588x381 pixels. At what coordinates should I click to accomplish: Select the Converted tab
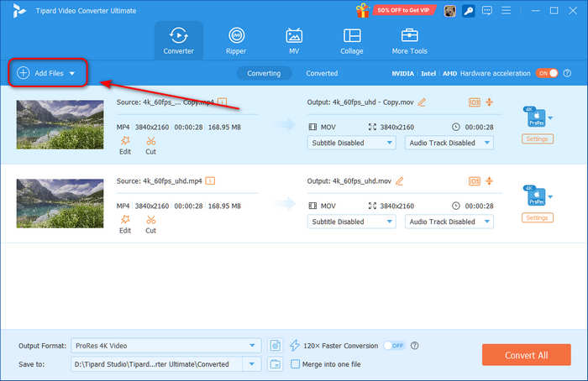pos(322,73)
